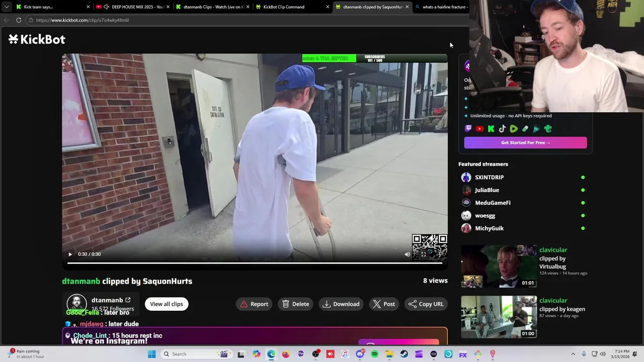
Task: Open Steam from taskbar
Action: (404, 354)
